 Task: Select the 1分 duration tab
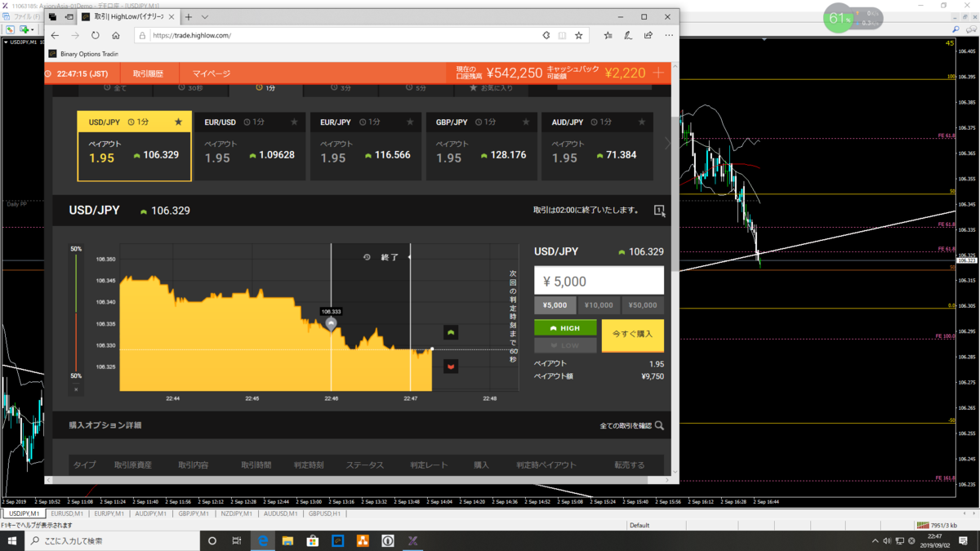tap(265, 88)
